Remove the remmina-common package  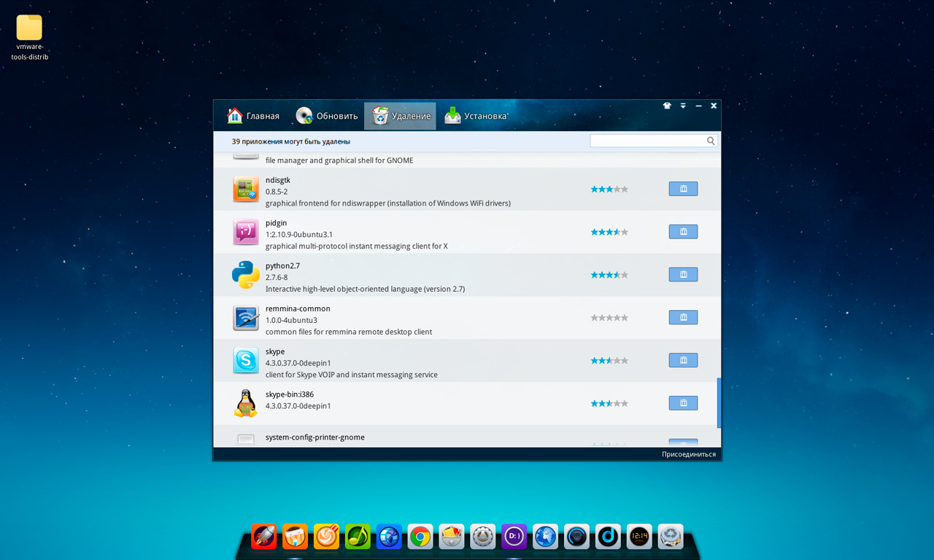[683, 318]
